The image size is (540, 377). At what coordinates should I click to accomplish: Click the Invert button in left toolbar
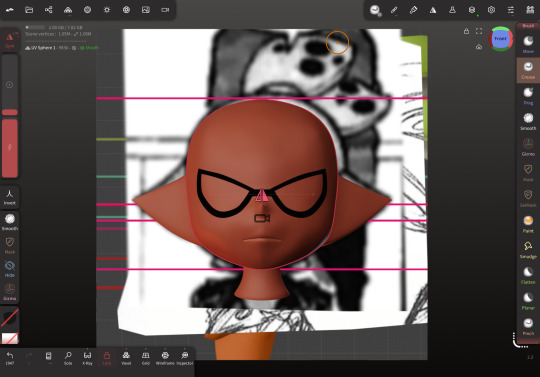point(10,197)
